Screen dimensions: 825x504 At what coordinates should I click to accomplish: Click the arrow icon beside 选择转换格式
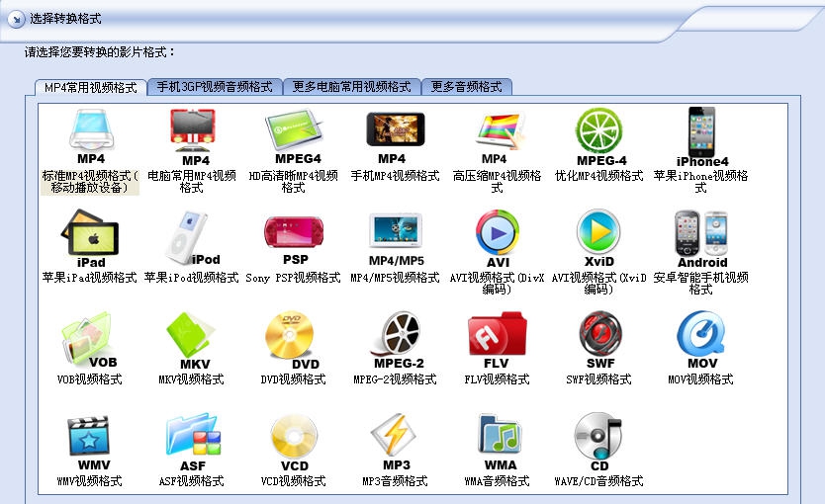tap(16, 20)
